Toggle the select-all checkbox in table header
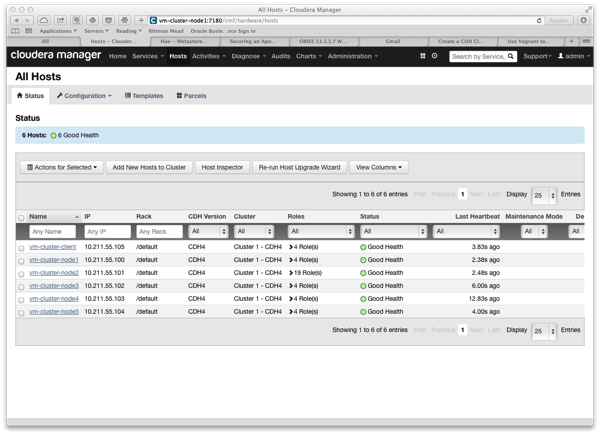 click(21, 218)
